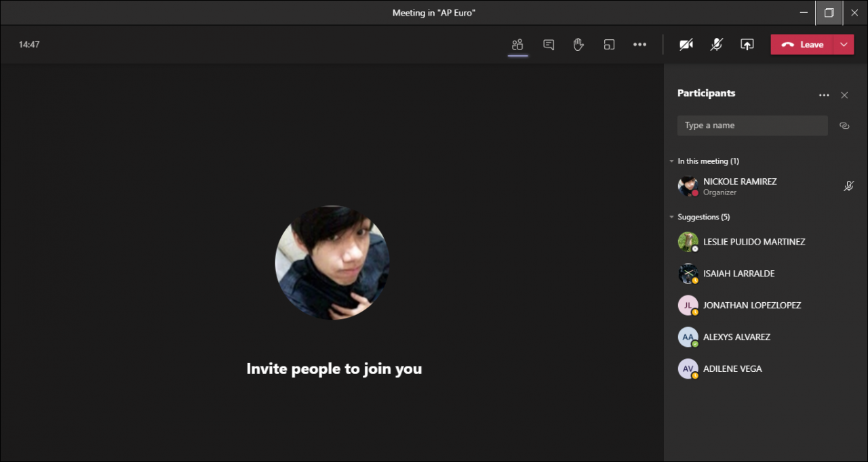This screenshot has width=868, height=462.
Task: Focus the 'Type a name' search field
Action: point(752,125)
